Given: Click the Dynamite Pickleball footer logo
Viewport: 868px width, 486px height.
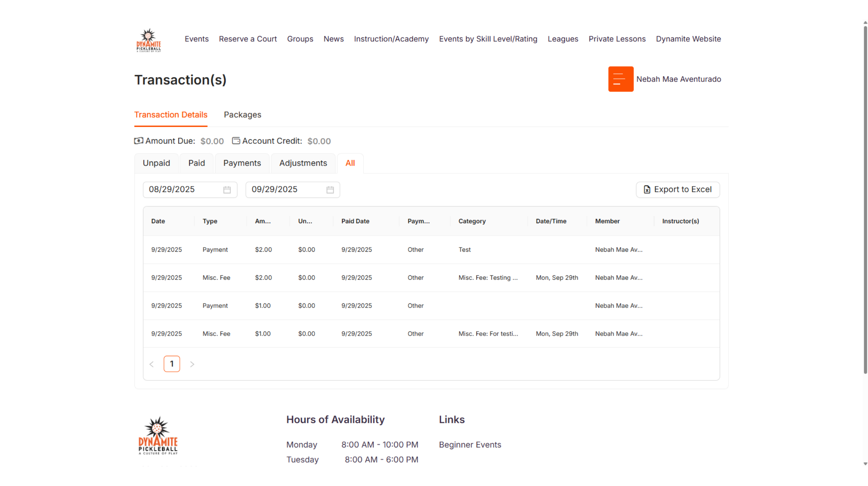Looking at the screenshot, I should tap(158, 436).
